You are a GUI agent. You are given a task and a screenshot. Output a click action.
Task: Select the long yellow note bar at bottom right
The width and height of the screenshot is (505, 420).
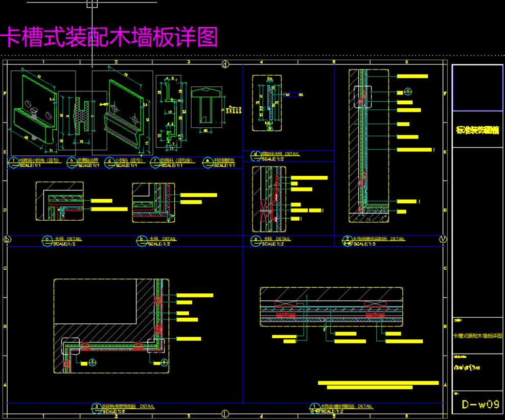[x=378, y=383]
